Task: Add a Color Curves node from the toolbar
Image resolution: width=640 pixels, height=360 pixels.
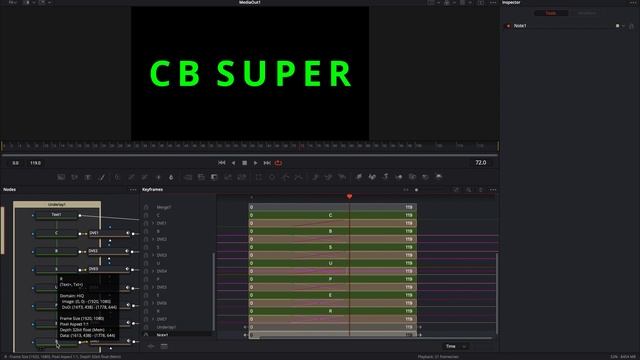Action: click(131, 177)
